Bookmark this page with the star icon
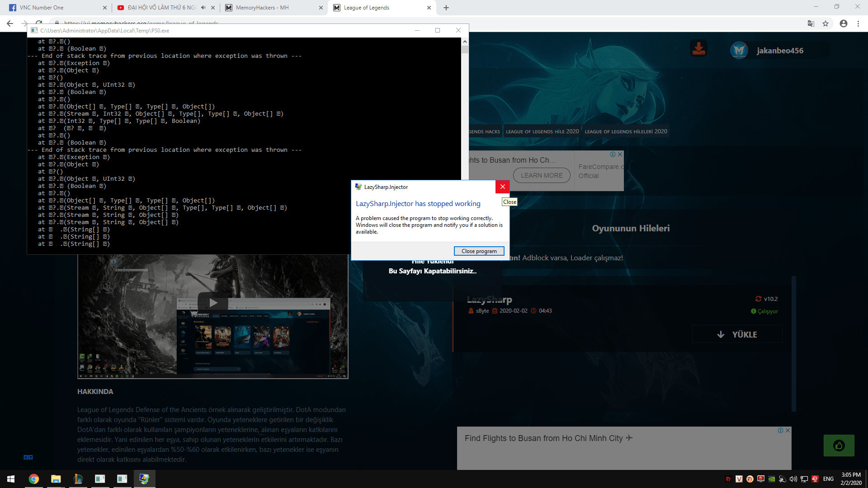Viewport: 868px width, 488px height. (x=826, y=23)
